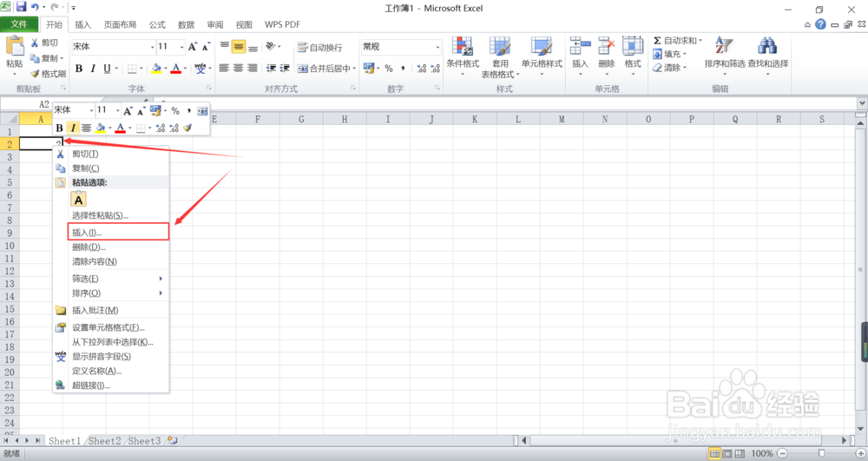Choose 剪切(T) in the context menu

tap(111, 154)
